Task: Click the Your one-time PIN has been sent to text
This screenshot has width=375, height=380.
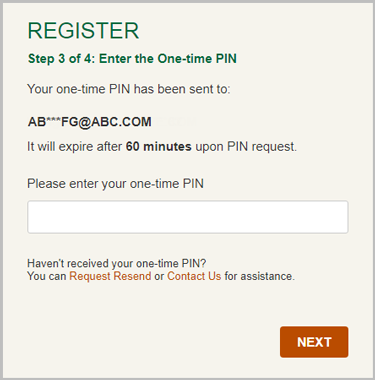Action: click(129, 89)
